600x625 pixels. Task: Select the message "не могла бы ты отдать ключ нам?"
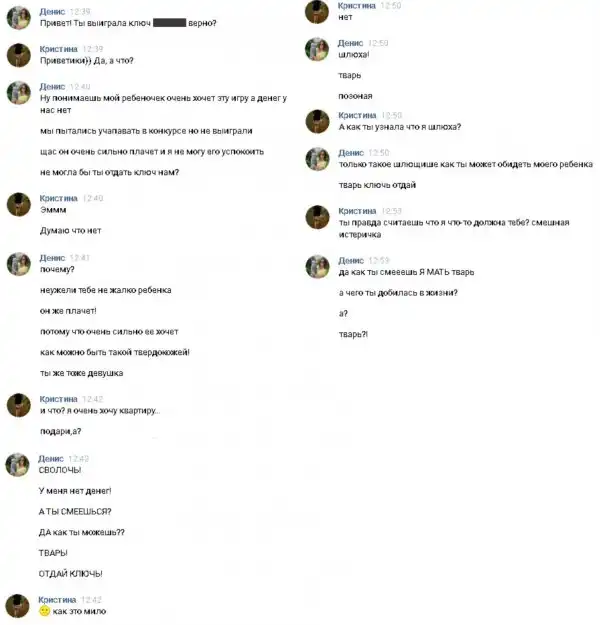[110, 172]
